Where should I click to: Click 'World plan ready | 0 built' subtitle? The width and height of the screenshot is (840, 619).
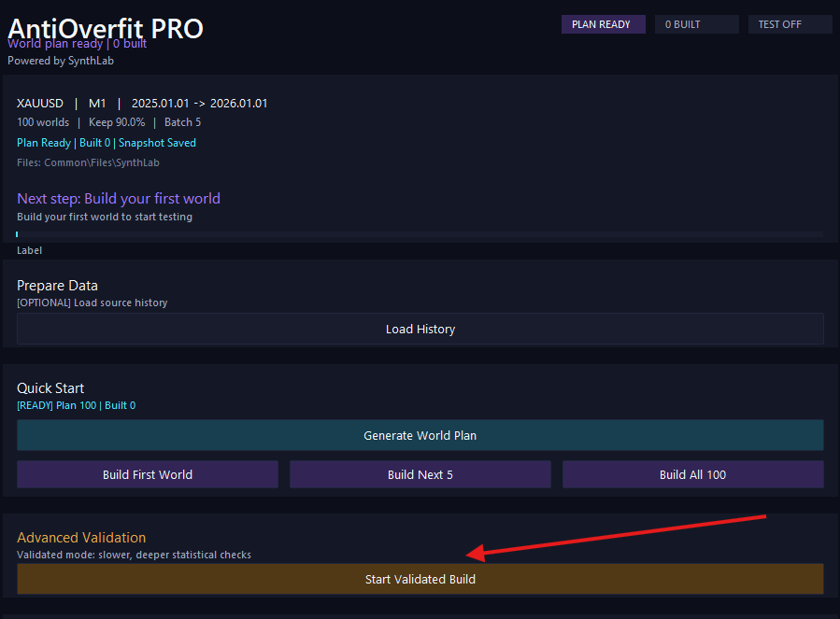coord(77,44)
